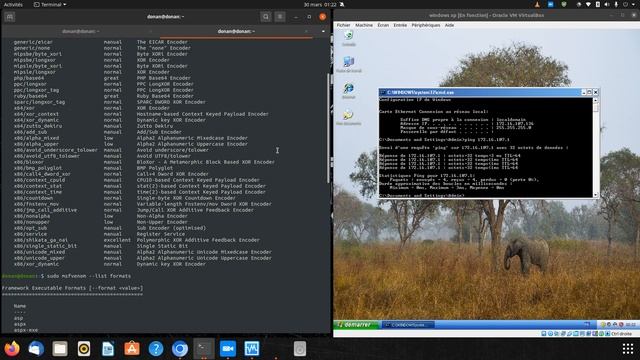Open the clock and calendar in top bar
640x360 pixels.
click(x=320, y=4)
